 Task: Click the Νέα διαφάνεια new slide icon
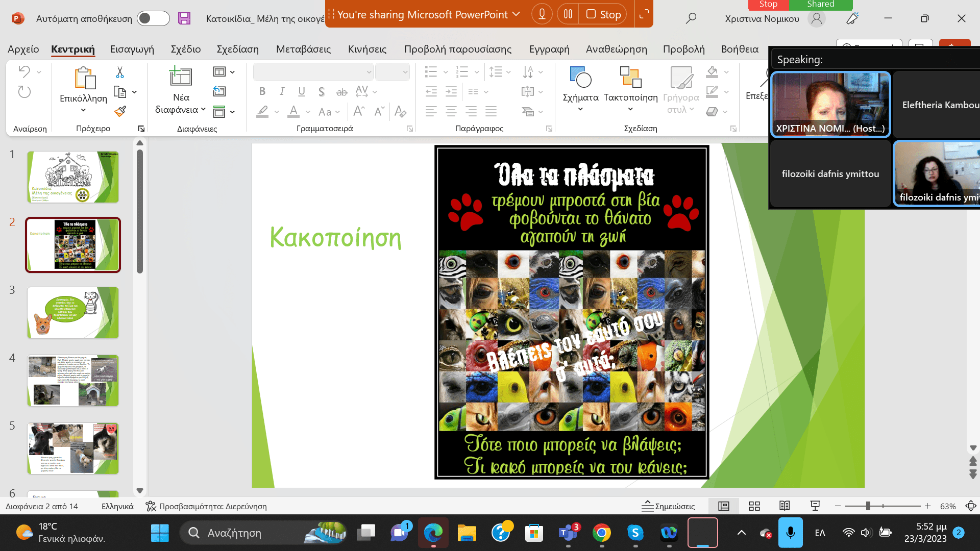(181, 77)
